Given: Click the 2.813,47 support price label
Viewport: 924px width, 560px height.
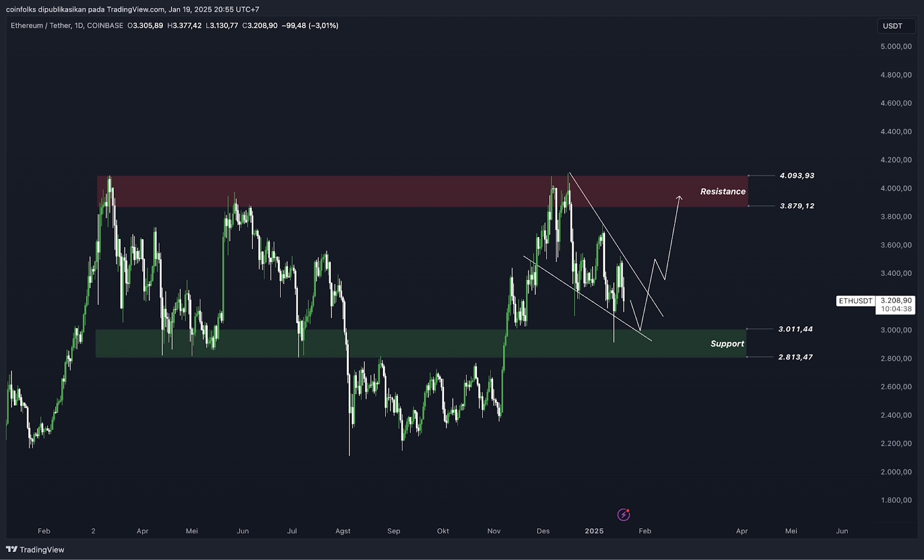Looking at the screenshot, I should coord(795,357).
